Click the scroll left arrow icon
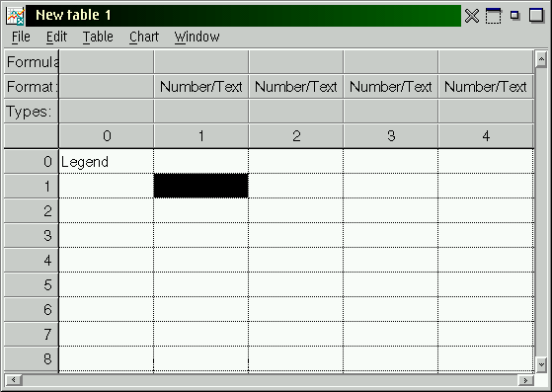The height and width of the screenshot is (392, 552). coord(14,380)
